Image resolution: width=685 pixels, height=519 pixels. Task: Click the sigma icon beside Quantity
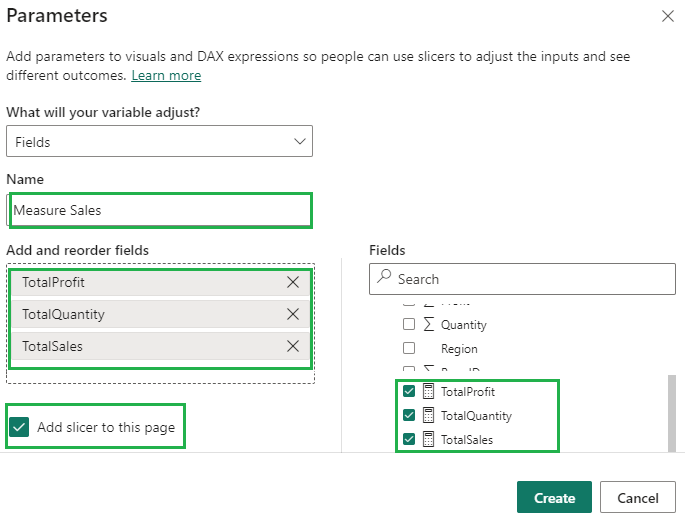(429, 324)
